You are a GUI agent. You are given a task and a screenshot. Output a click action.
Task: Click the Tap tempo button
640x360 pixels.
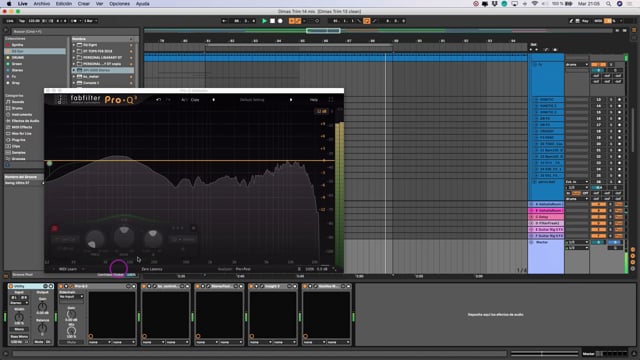pos(22,21)
